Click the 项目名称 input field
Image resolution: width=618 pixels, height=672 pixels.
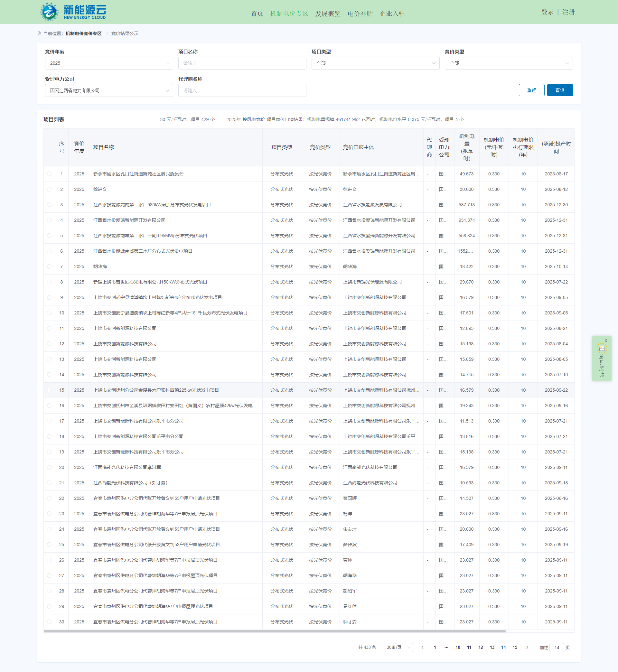pyautogui.click(x=242, y=63)
